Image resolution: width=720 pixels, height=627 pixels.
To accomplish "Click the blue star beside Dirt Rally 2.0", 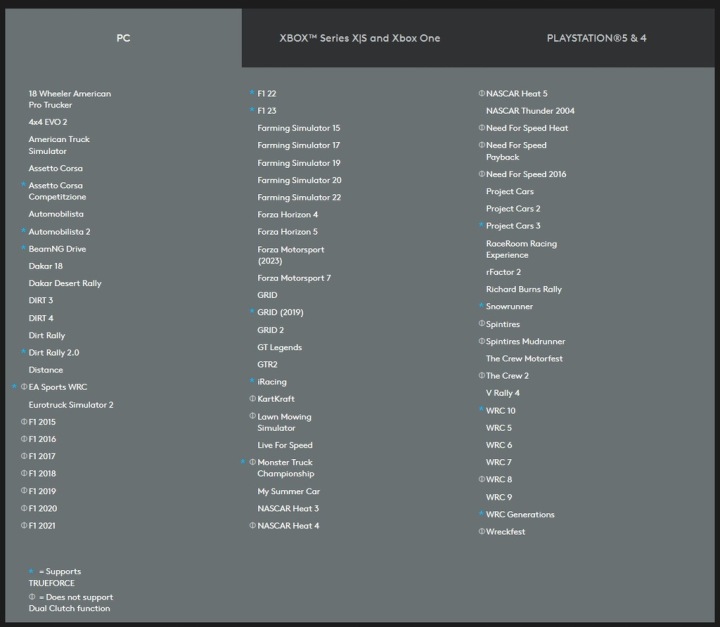I will (23, 352).
